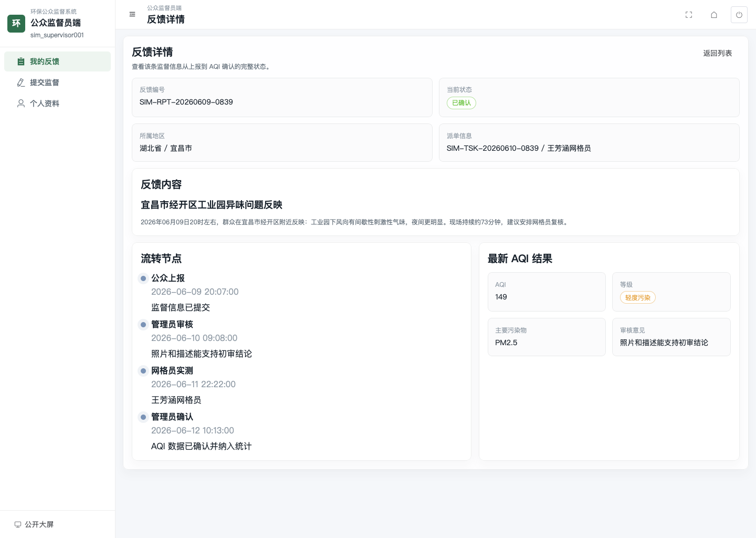756x538 pixels.
Task: Click the AQI value 149
Action: (x=501, y=297)
